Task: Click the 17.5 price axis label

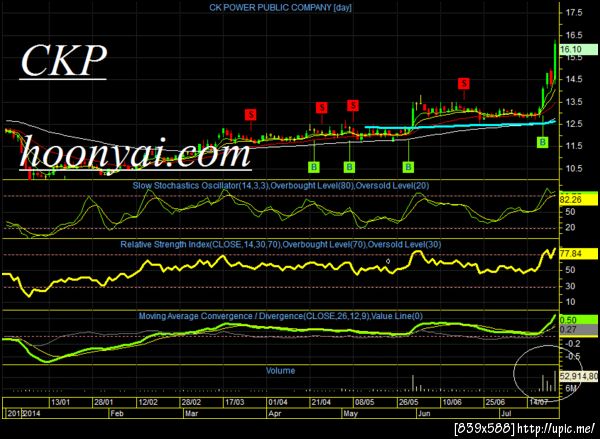Action: (x=574, y=13)
